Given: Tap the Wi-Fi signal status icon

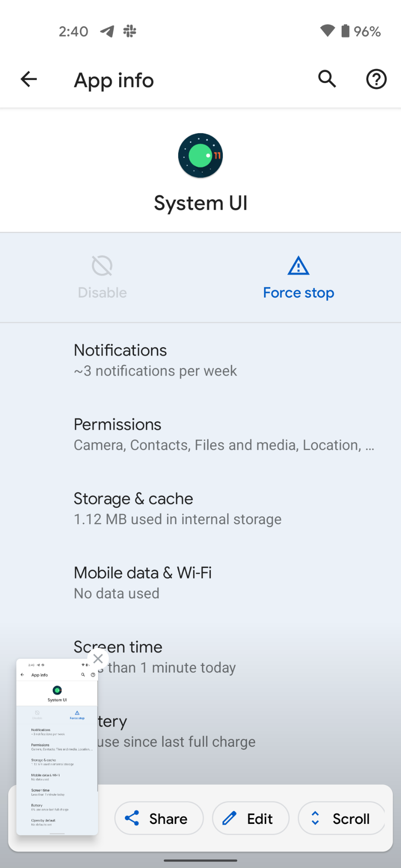Looking at the screenshot, I should click(x=327, y=31).
